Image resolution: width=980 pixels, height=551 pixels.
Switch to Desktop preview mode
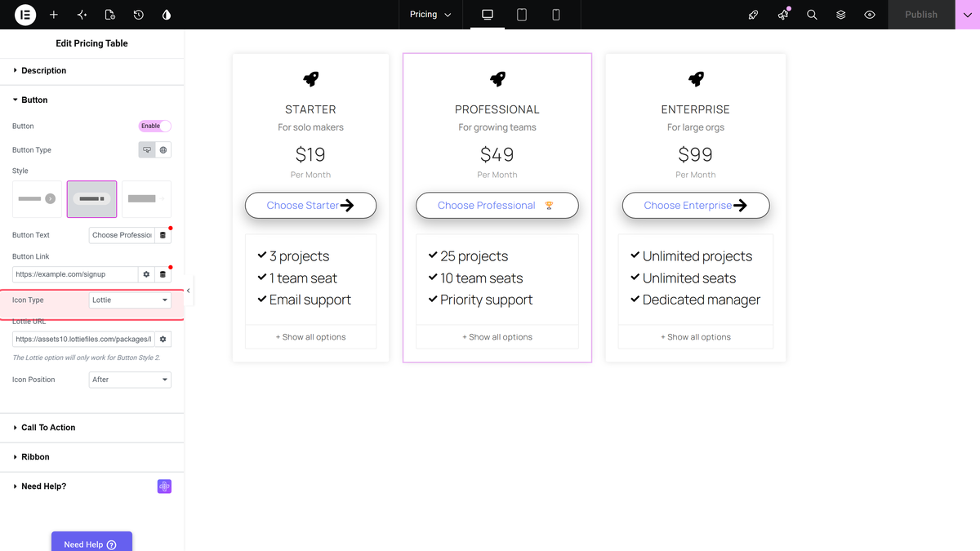(488, 15)
